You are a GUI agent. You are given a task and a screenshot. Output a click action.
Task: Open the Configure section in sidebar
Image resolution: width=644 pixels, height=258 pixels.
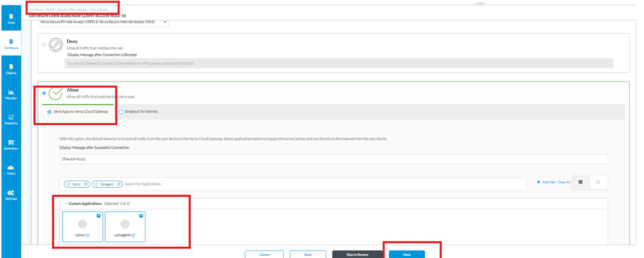click(x=11, y=44)
